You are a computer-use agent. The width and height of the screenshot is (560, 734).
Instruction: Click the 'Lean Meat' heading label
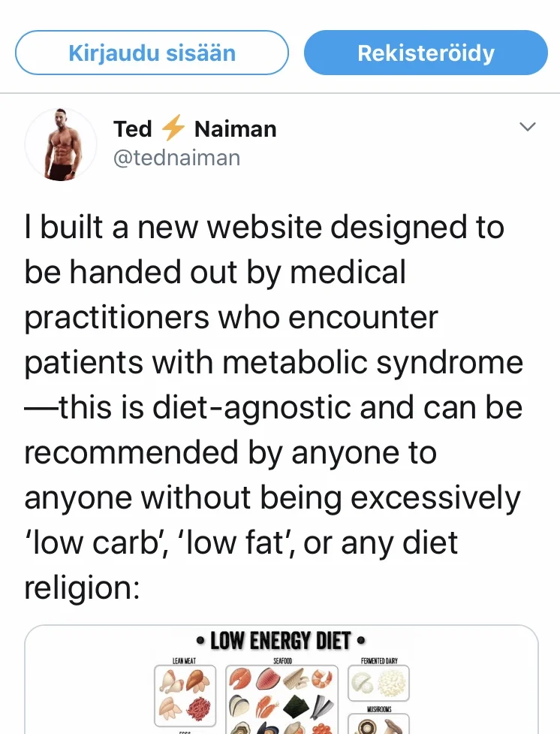pyautogui.click(x=184, y=660)
